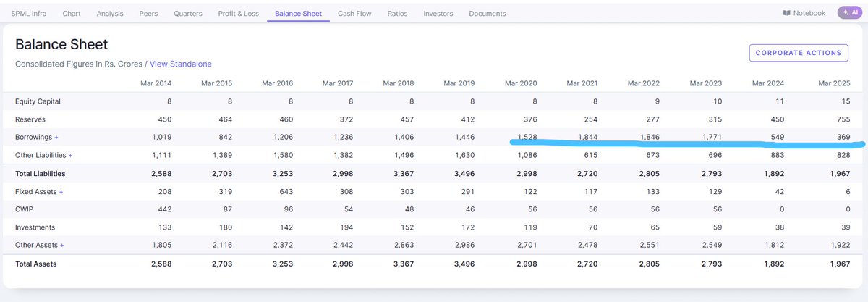The width and height of the screenshot is (868, 302).
Task: Click Borrowings value 1,019 for Mar 2014
Action: pos(161,137)
